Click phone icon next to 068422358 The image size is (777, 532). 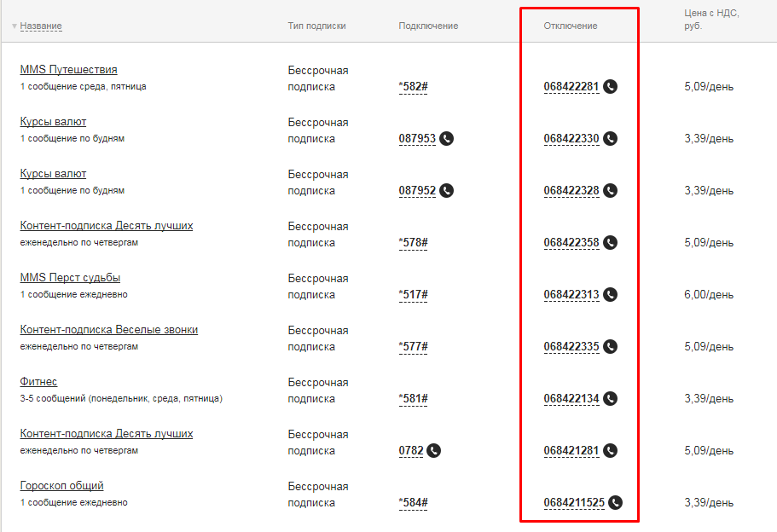(610, 242)
